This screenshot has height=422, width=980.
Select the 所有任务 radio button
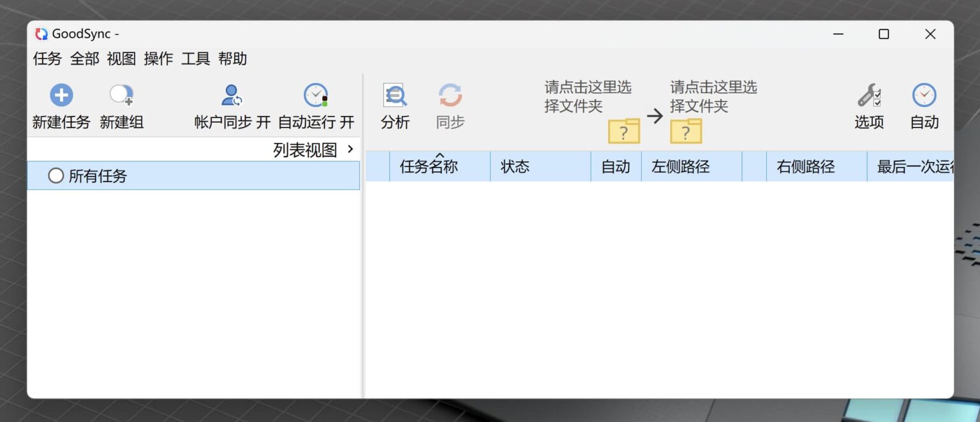pyautogui.click(x=56, y=175)
